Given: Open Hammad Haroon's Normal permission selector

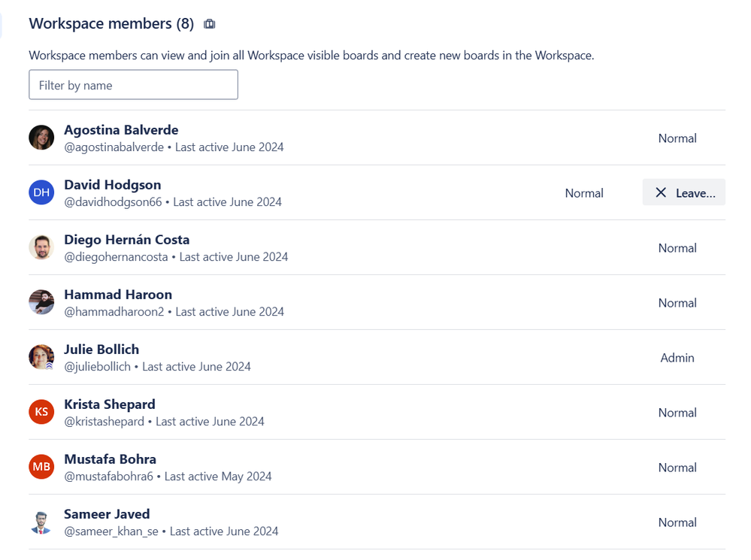Looking at the screenshot, I should click(677, 303).
